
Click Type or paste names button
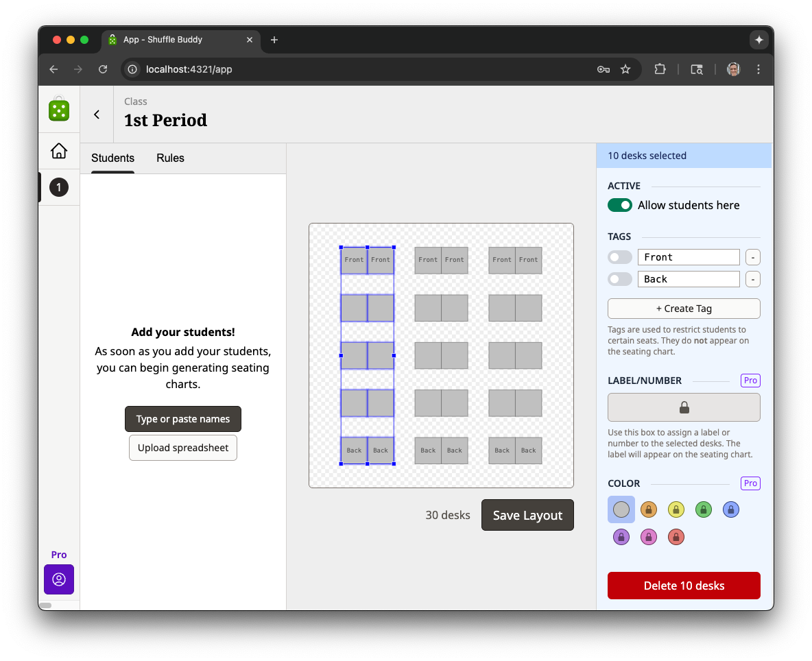point(183,419)
